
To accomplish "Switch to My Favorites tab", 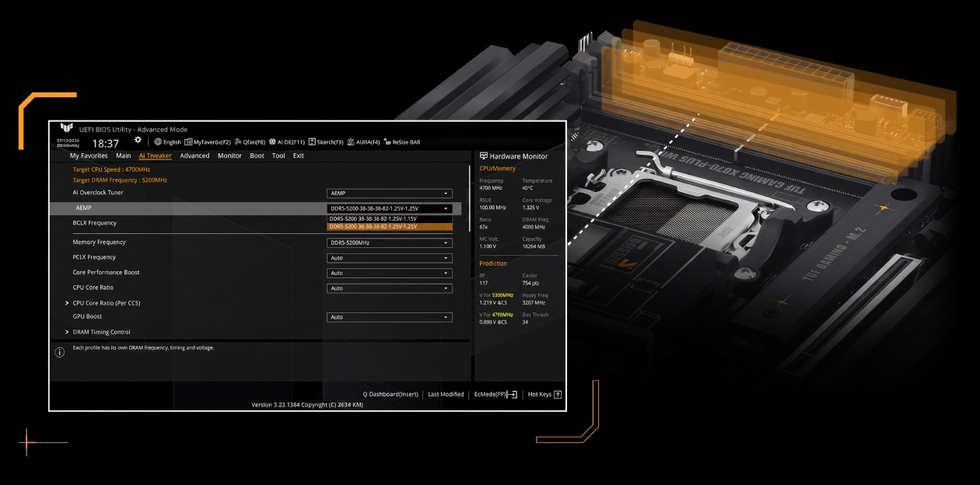I will coord(89,155).
